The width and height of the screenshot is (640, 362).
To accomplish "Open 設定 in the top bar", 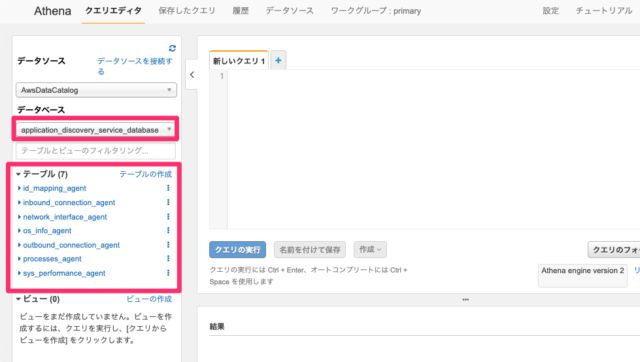I will click(551, 11).
